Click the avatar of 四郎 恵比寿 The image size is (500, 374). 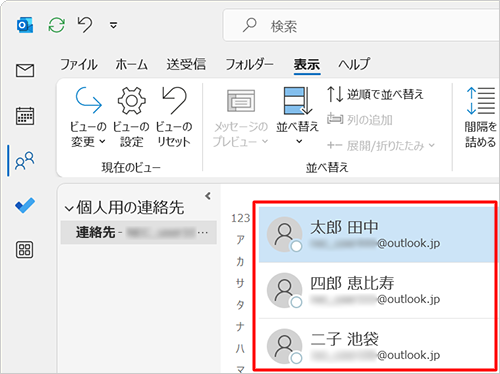(284, 290)
